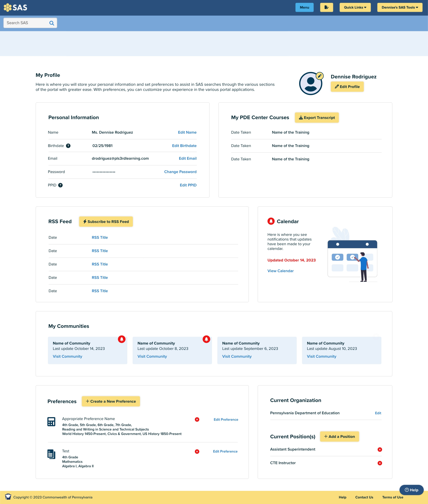Click the search magnifying glass icon
The width and height of the screenshot is (428, 504).
tap(51, 23)
